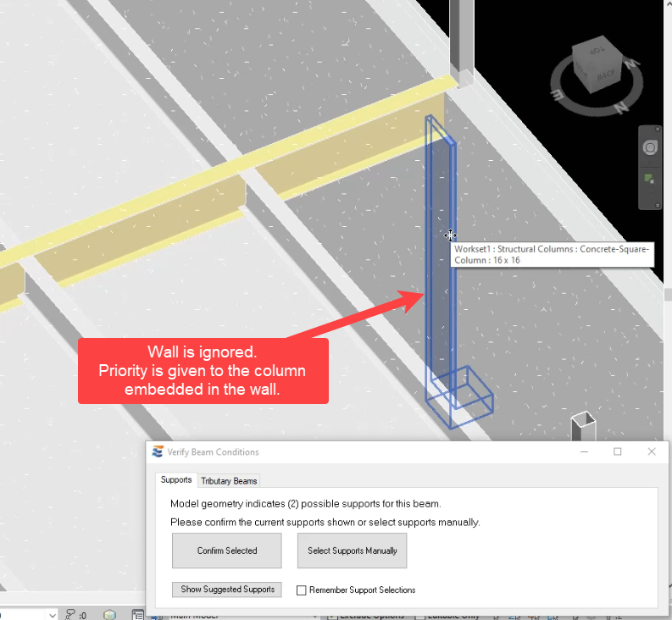Select the Supports tab
This screenshot has height=620, width=672.
pyautogui.click(x=176, y=480)
